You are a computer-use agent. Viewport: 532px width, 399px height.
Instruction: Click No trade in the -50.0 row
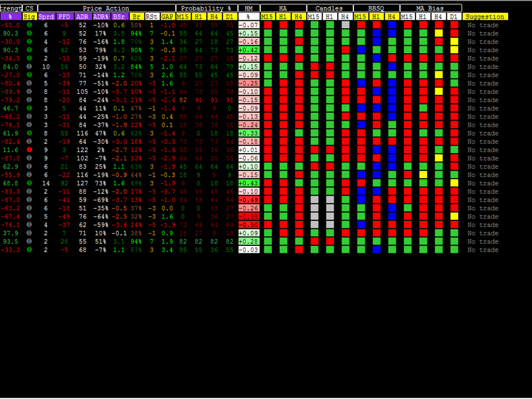pyautogui.click(x=483, y=25)
